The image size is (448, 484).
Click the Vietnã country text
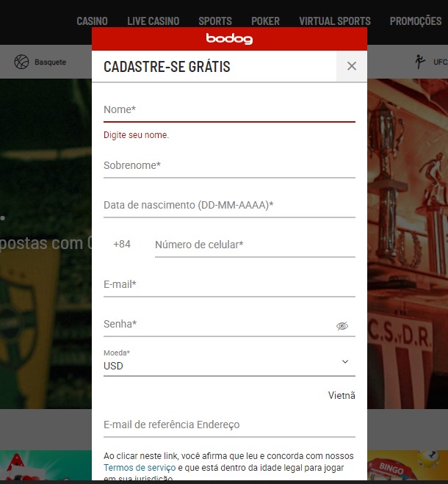342,395
